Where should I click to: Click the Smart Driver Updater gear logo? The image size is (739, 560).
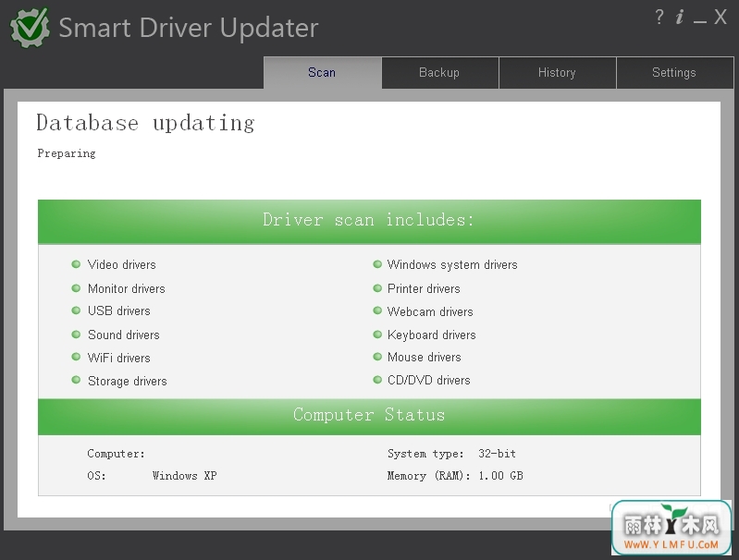pos(30,28)
